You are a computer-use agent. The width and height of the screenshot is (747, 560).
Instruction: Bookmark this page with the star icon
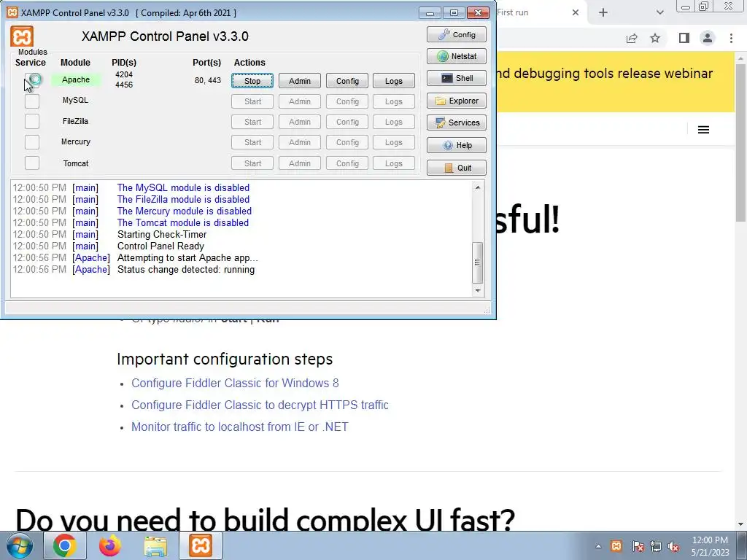pyautogui.click(x=655, y=38)
